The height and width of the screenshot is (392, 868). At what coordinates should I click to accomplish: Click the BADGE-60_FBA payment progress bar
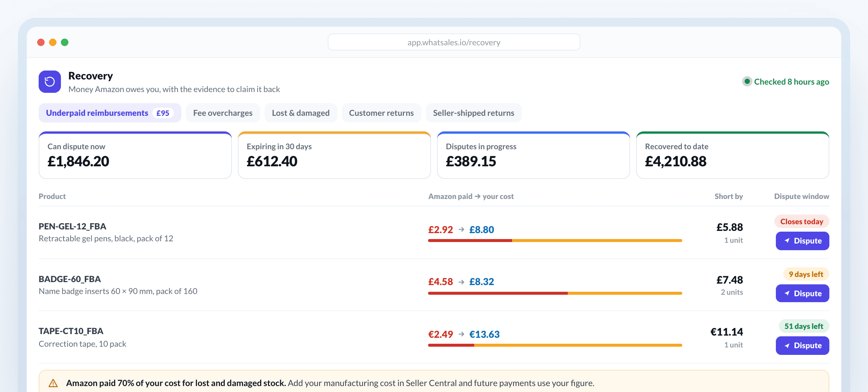pyautogui.click(x=555, y=293)
